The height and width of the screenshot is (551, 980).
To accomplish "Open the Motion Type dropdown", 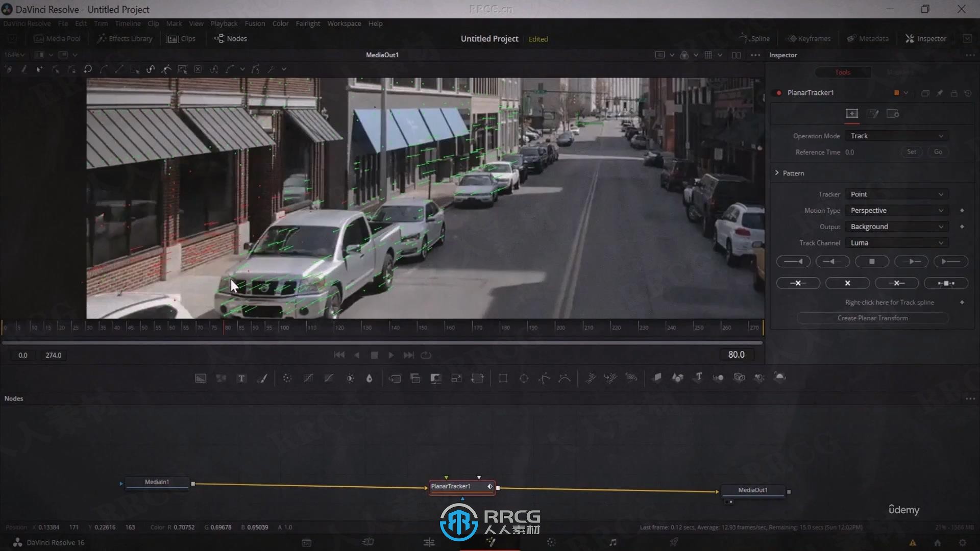I will (896, 211).
